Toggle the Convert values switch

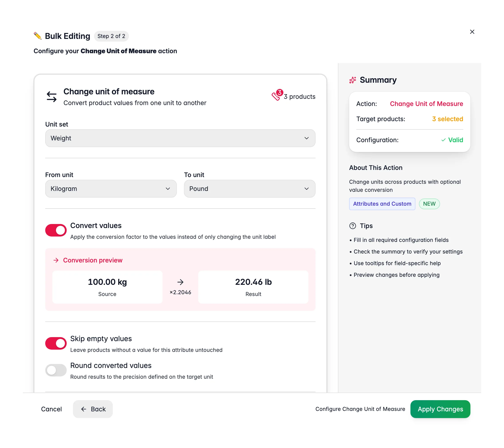(56, 230)
